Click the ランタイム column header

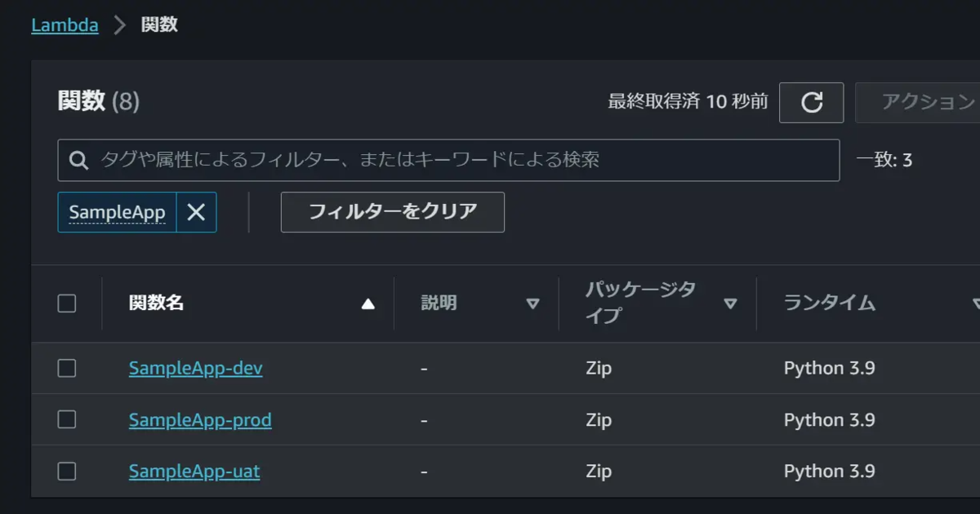830,304
